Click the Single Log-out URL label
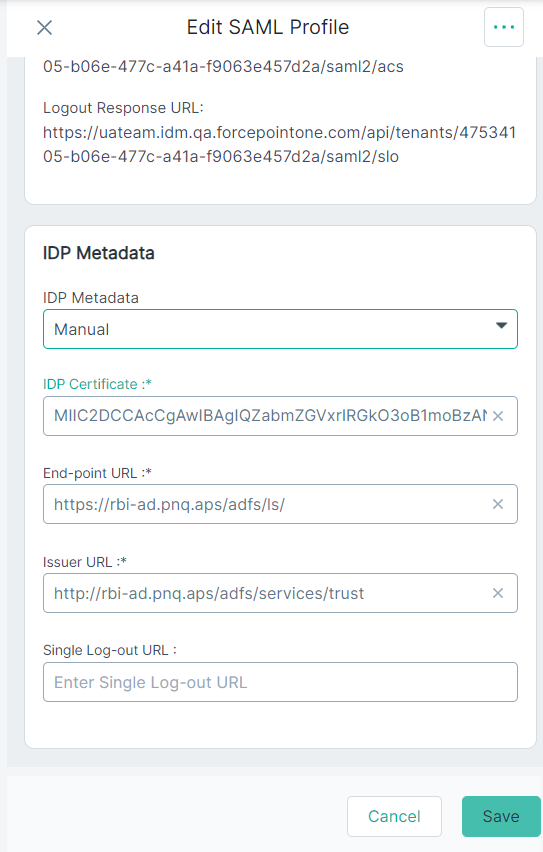 coord(110,650)
